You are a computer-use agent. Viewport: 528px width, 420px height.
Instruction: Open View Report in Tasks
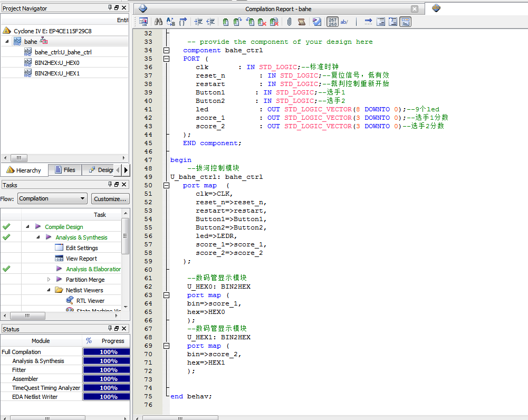pyautogui.click(x=81, y=259)
